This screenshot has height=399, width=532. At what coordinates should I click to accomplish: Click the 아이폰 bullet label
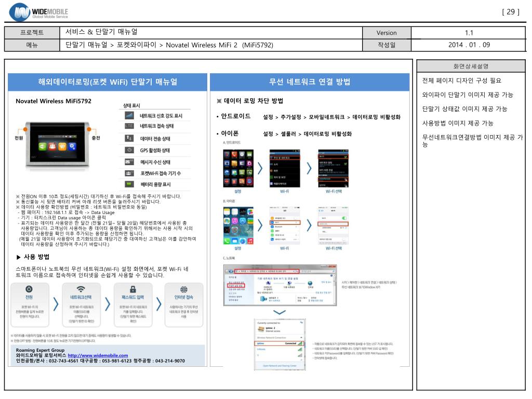pos(230,134)
